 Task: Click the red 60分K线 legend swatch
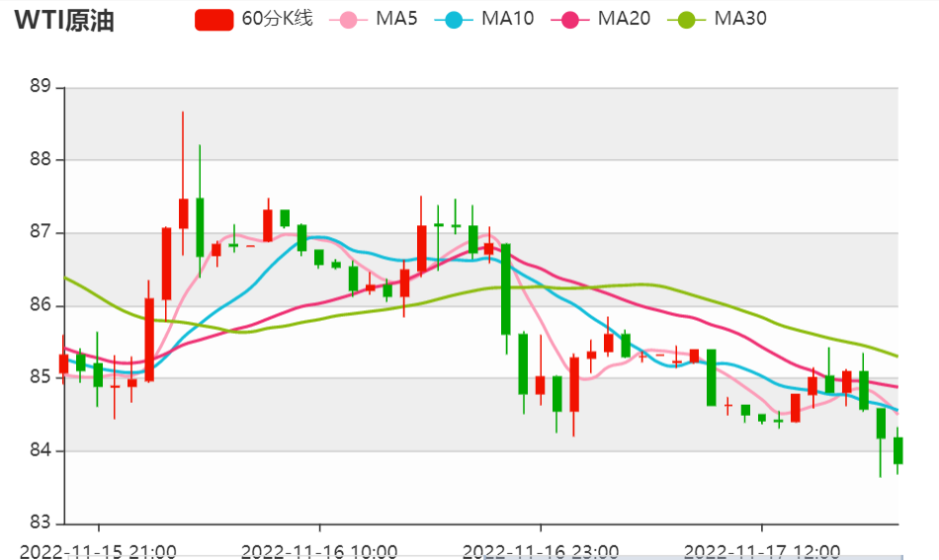point(213,20)
